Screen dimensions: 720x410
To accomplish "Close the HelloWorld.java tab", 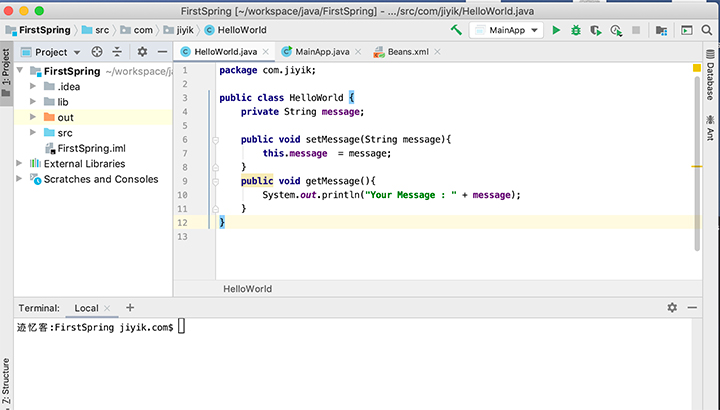I will click(266, 52).
